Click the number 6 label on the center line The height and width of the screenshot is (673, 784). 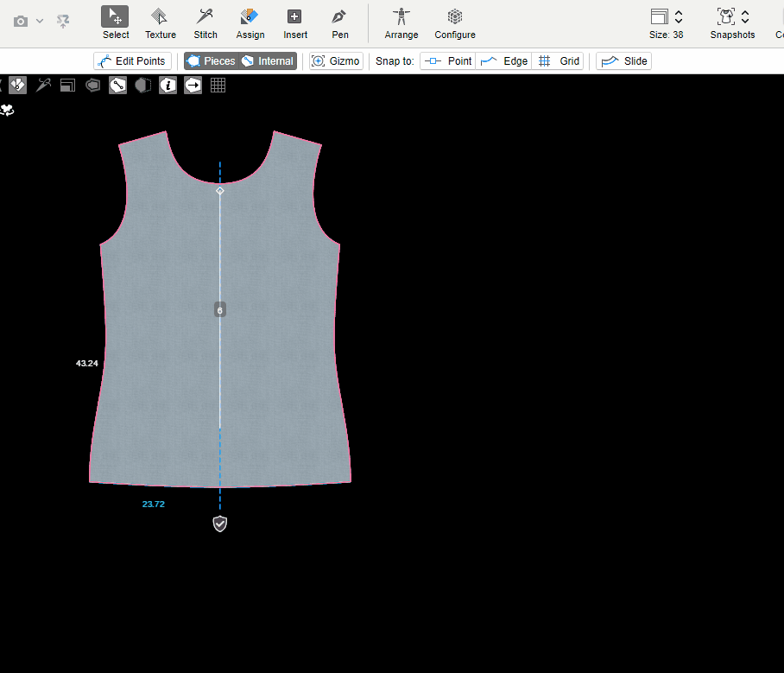tap(220, 310)
